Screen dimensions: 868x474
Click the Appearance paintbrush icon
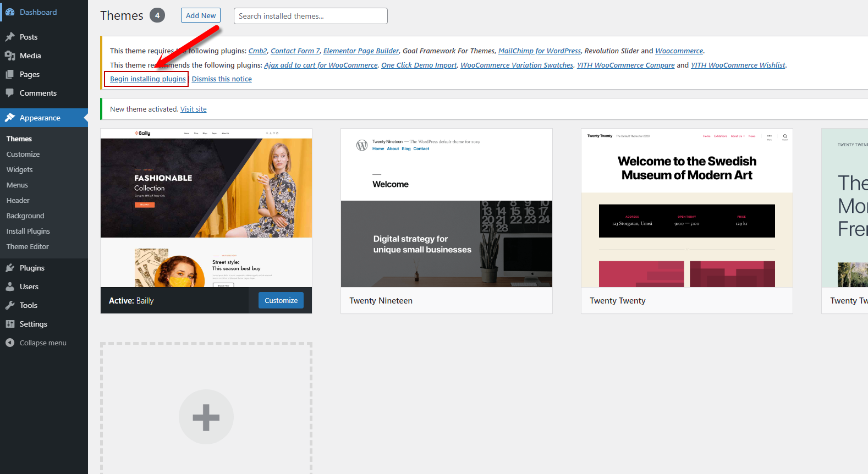click(10, 118)
